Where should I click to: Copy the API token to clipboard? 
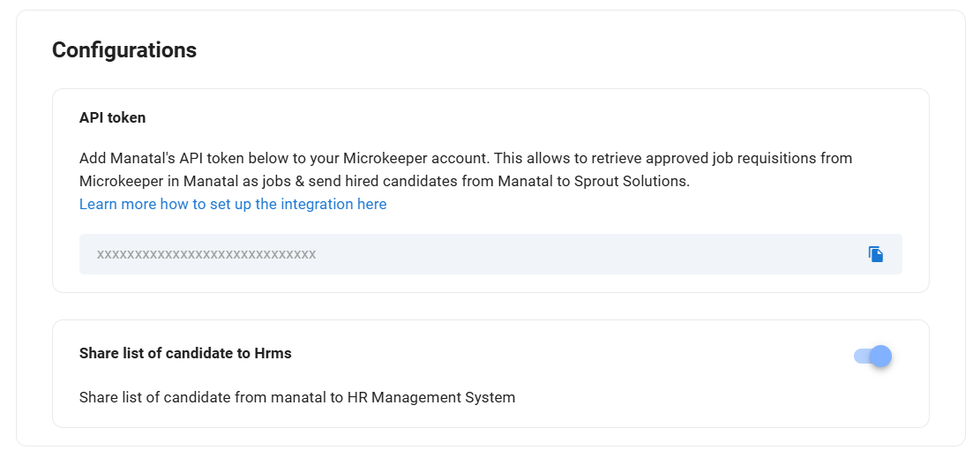876,254
